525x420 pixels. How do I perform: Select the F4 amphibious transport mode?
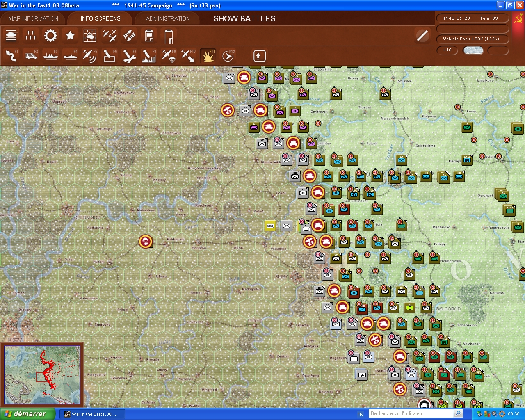[70, 55]
